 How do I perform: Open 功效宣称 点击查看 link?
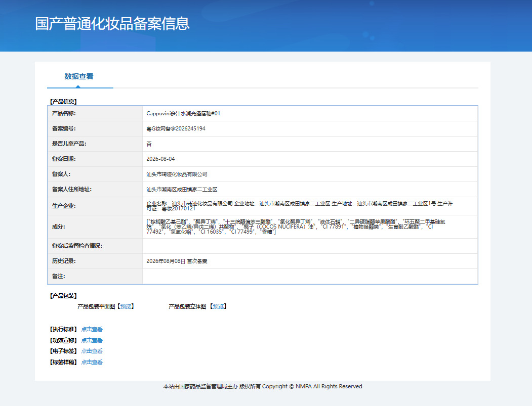coord(92,340)
